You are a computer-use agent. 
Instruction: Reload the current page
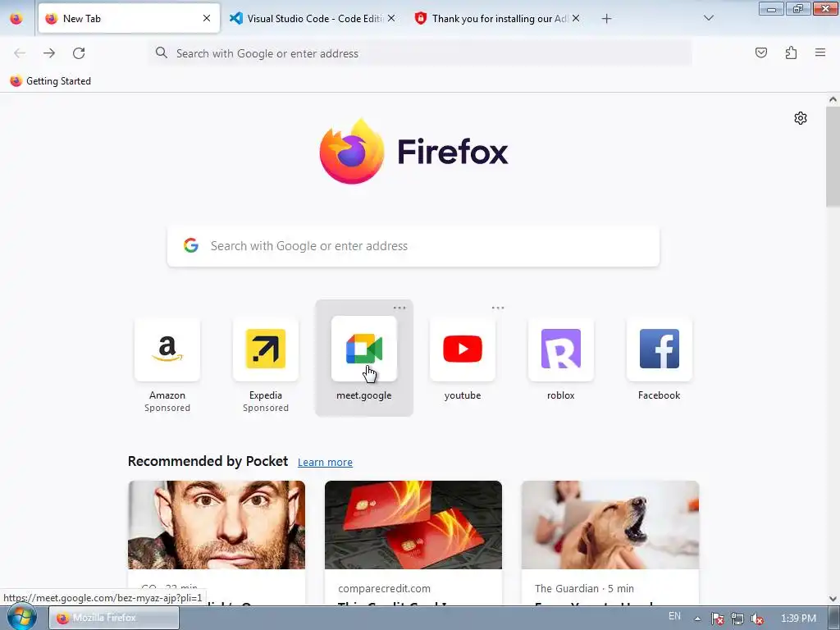tap(79, 53)
